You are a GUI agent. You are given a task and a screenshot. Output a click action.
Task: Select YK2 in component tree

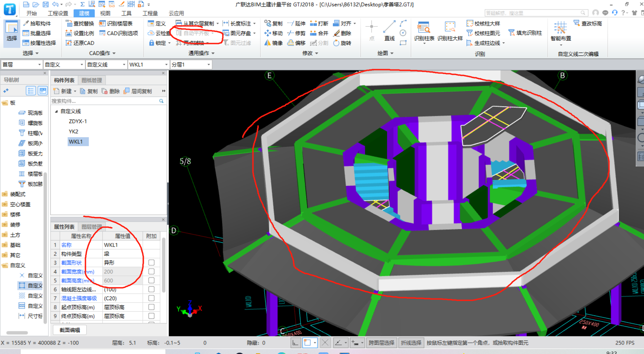click(73, 131)
